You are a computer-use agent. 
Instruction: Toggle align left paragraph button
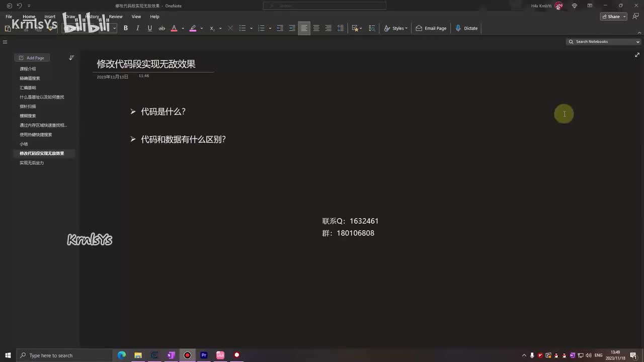(304, 28)
